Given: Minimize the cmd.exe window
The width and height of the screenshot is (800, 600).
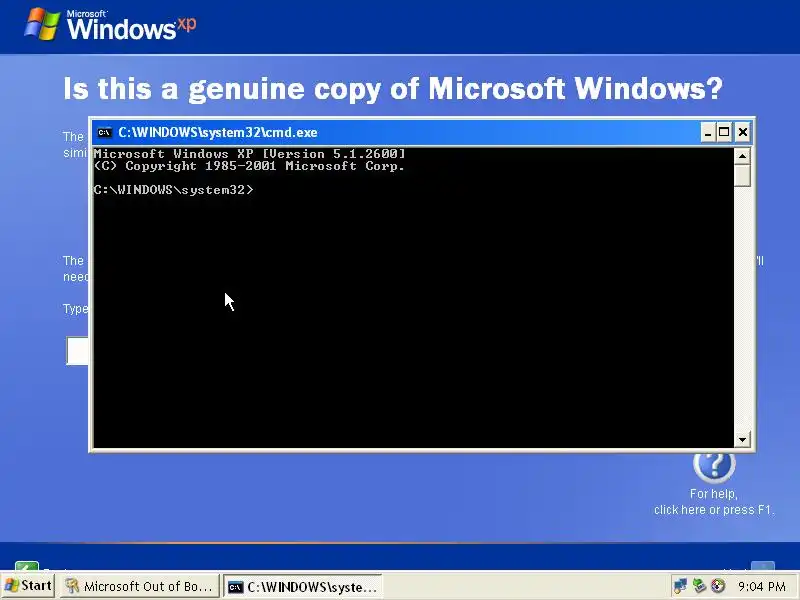Looking at the screenshot, I should pos(708,133).
